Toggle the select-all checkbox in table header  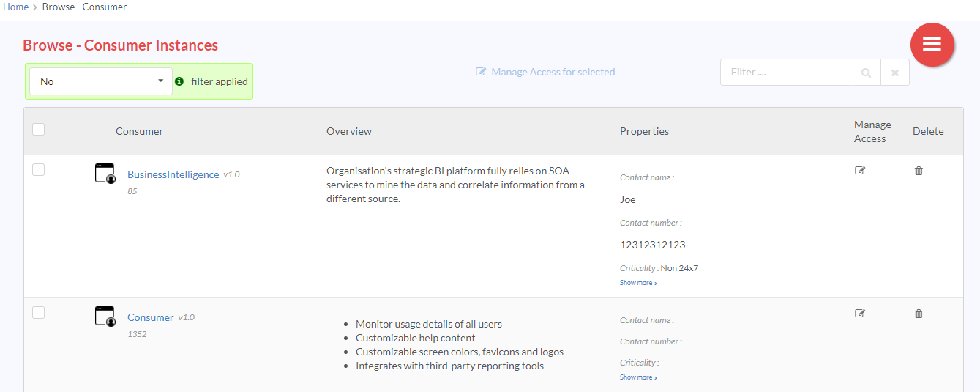point(39,130)
